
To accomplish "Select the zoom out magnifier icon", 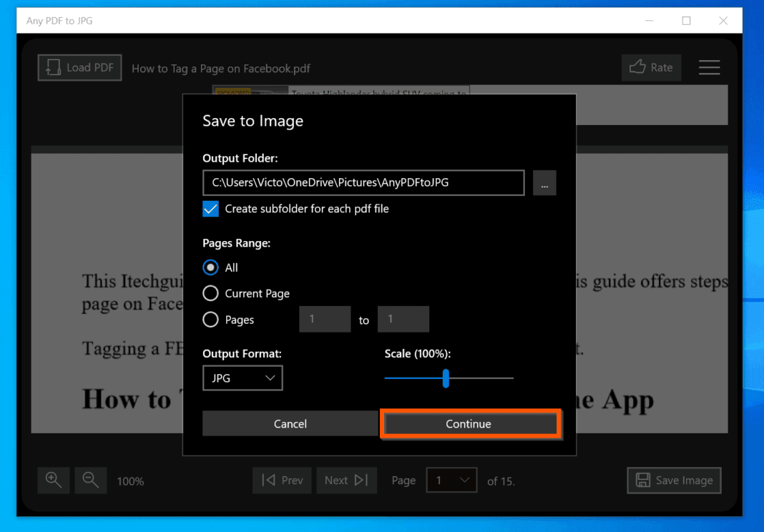I will (x=90, y=480).
